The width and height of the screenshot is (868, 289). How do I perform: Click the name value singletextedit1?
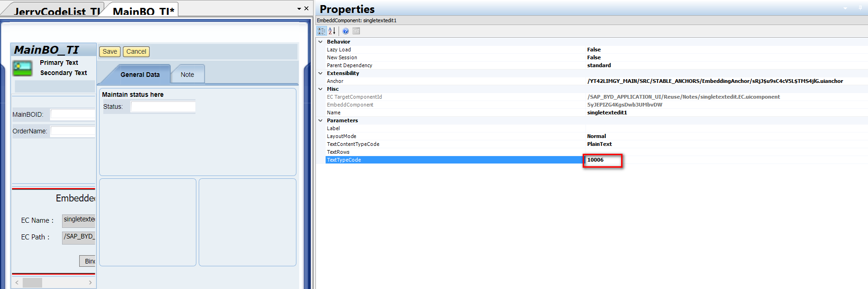[607, 113]
